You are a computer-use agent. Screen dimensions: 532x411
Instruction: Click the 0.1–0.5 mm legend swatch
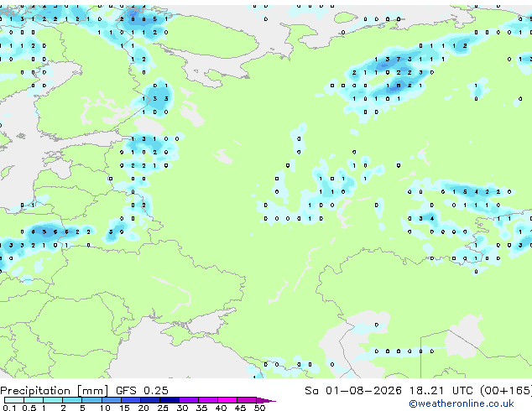pyautogui.click(x=14, y=400)
